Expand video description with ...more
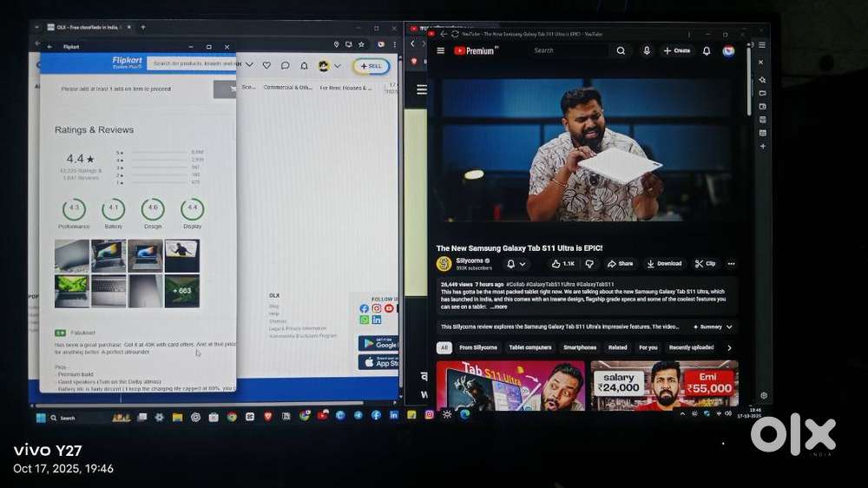 point(499,307)
